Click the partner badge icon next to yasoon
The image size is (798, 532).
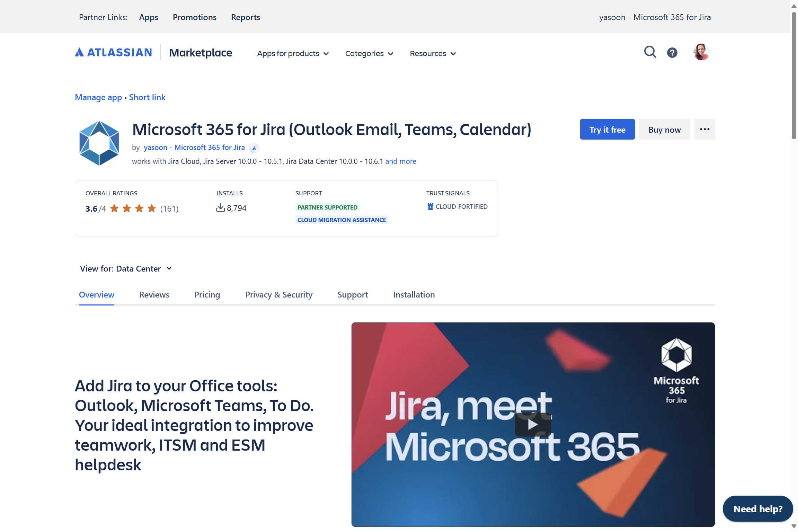click(x=254, y=148)
